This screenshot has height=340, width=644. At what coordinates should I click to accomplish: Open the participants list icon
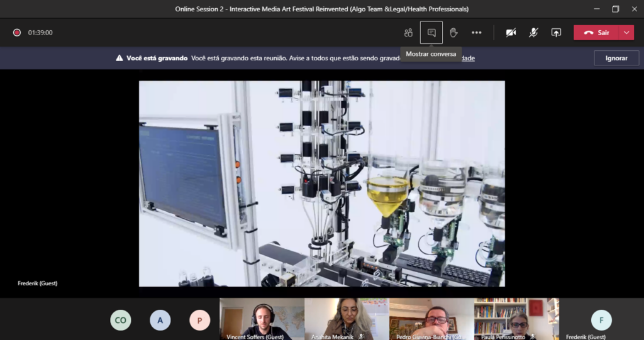tap(408, 33)
